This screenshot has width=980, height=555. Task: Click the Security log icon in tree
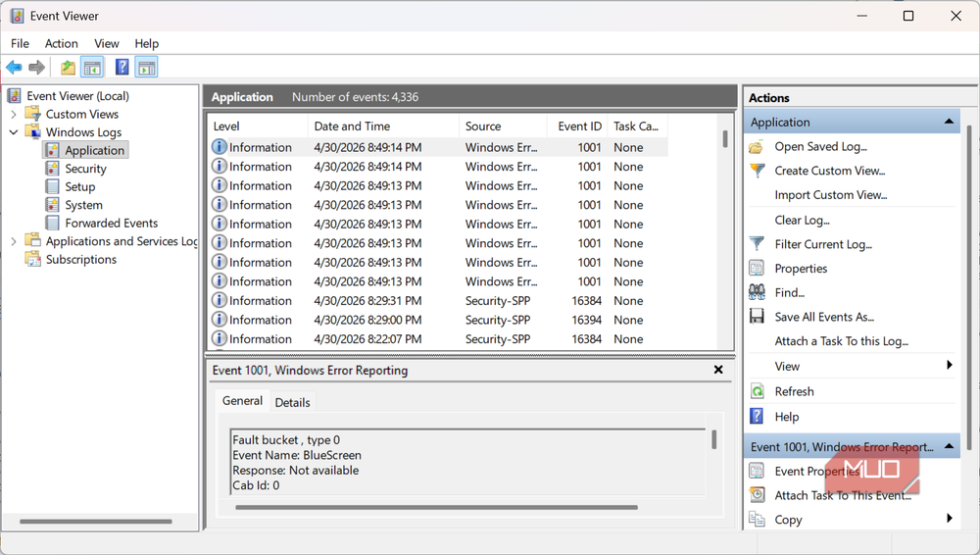click(x=53, y=169)
